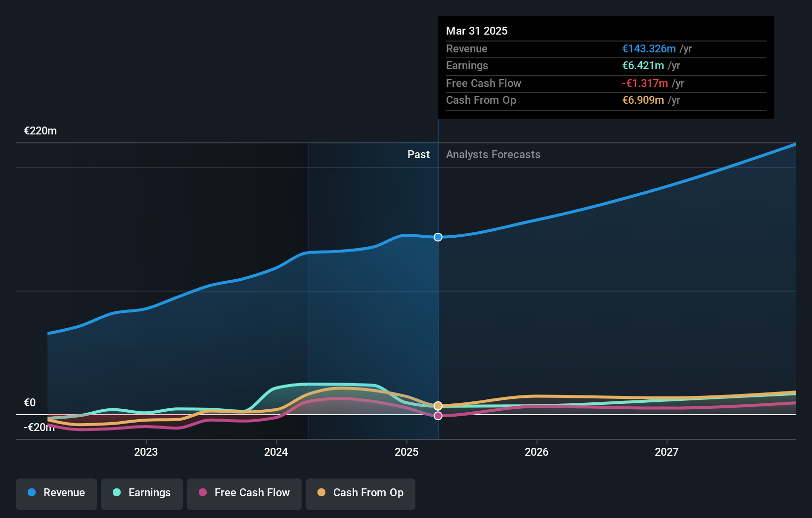Select the orange Cash From Op marker

click(437, 405)
